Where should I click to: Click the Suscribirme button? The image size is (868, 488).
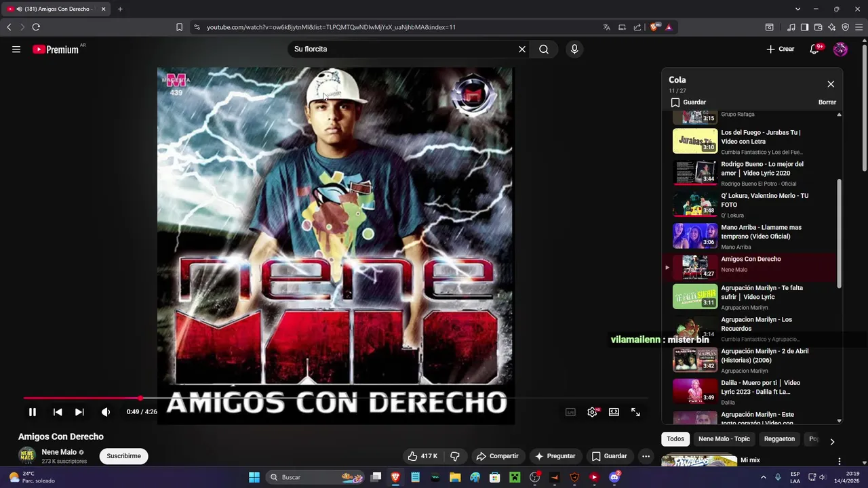123,456
